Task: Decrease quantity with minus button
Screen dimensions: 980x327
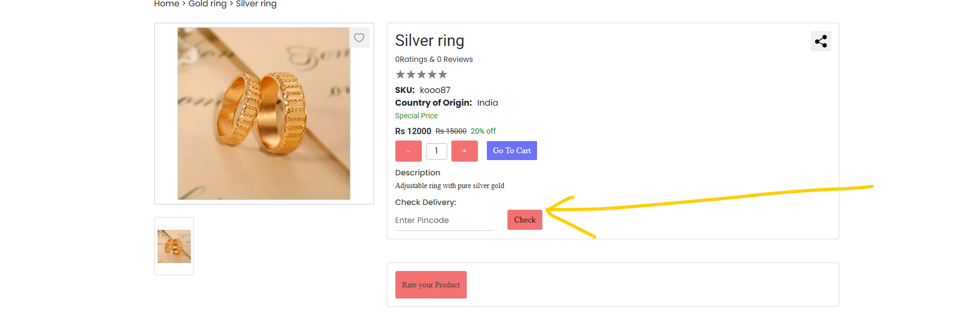Action: [408, 151]
